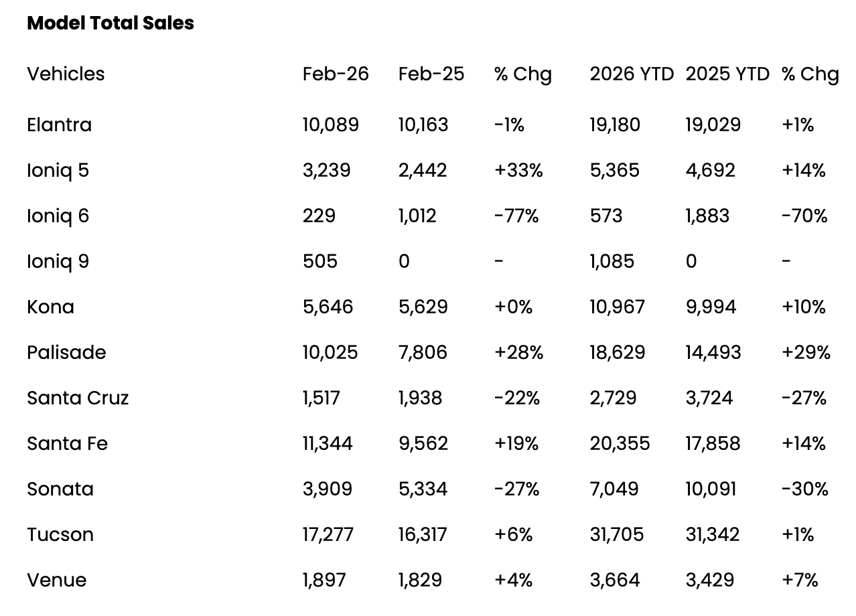Click the Vehicles column header
Viewport: 856px width, 616px height.
click(66, 74)
